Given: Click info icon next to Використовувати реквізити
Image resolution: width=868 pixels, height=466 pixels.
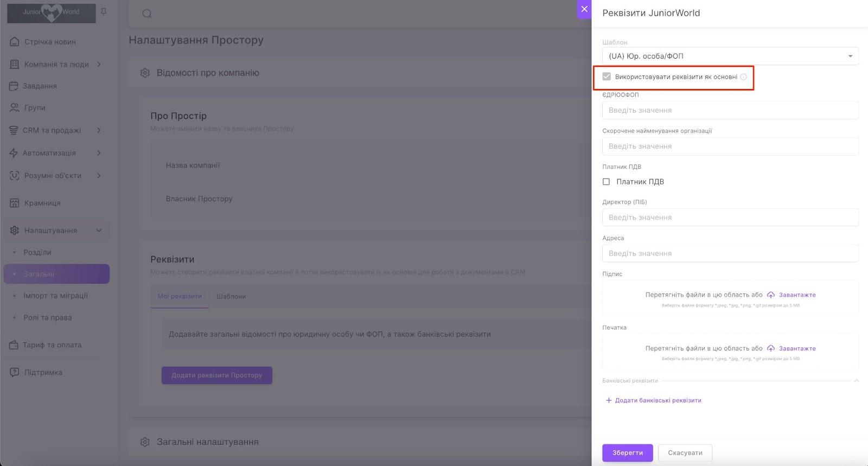Looking at the screenshot, I should [x=743, y=77].
